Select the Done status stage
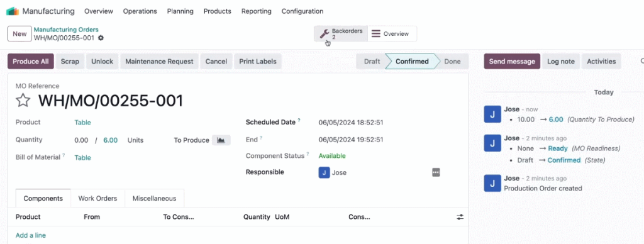The image size is (644, 244). (x=452, y=62)
